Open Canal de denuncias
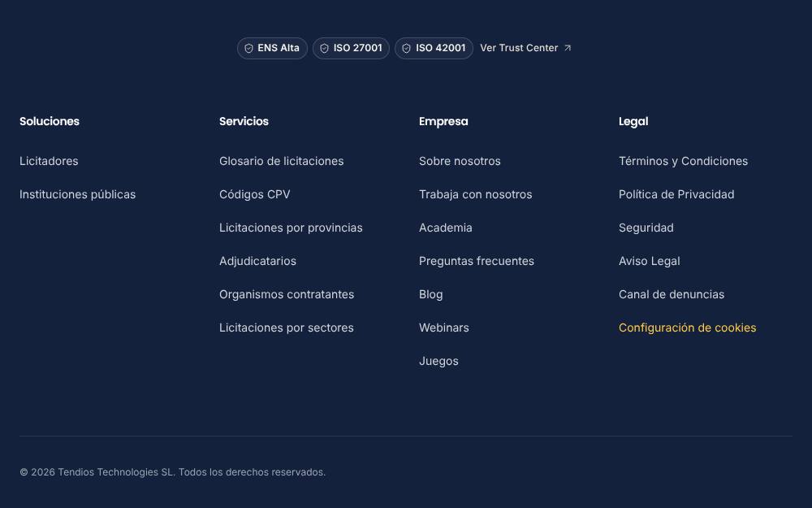The image size is (812, 508). (x=672, y=294)
